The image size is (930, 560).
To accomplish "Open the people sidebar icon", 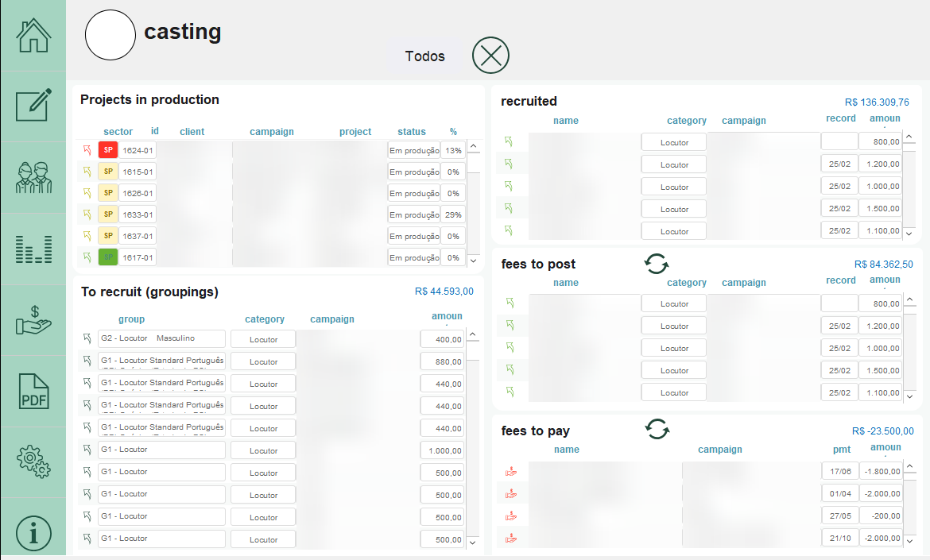I will (x=33, y=177).
